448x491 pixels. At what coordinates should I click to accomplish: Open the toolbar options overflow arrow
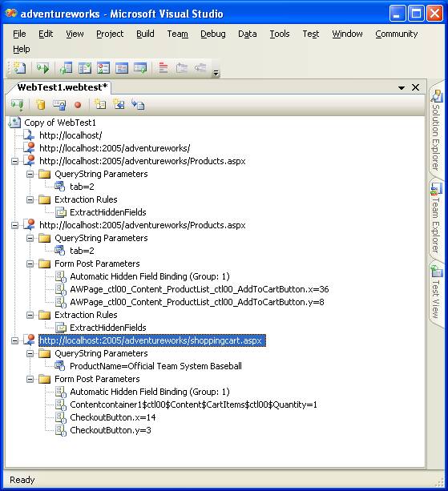[x=216, y=73]
